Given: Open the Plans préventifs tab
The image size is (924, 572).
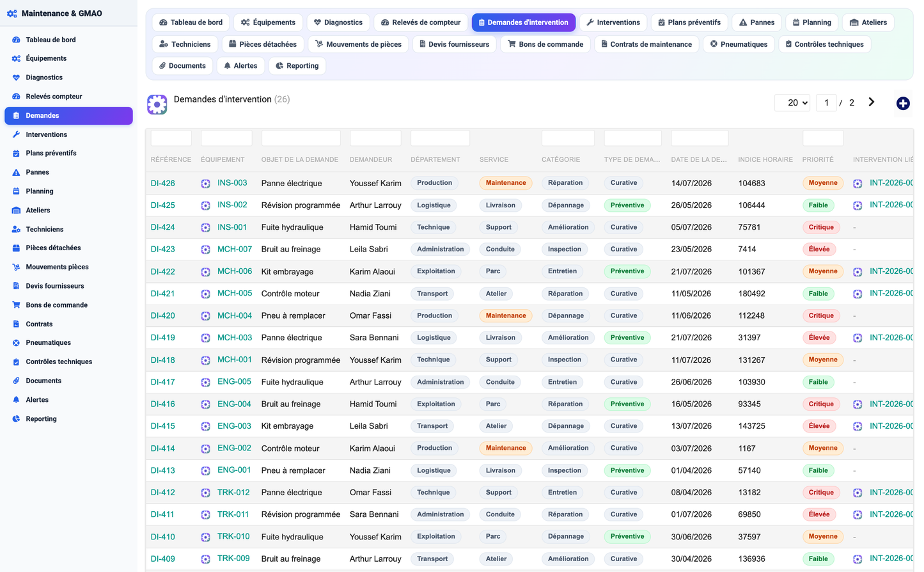Looking at the screenshot, I should [689, 22].
